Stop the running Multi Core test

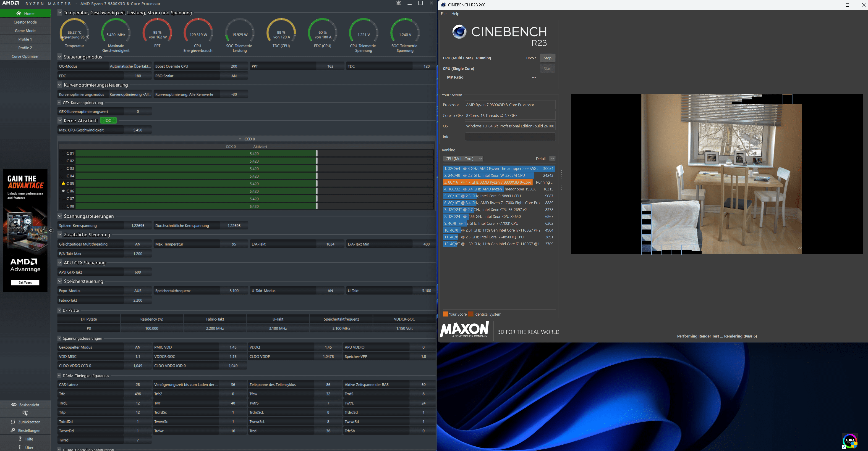coord(547,58)
